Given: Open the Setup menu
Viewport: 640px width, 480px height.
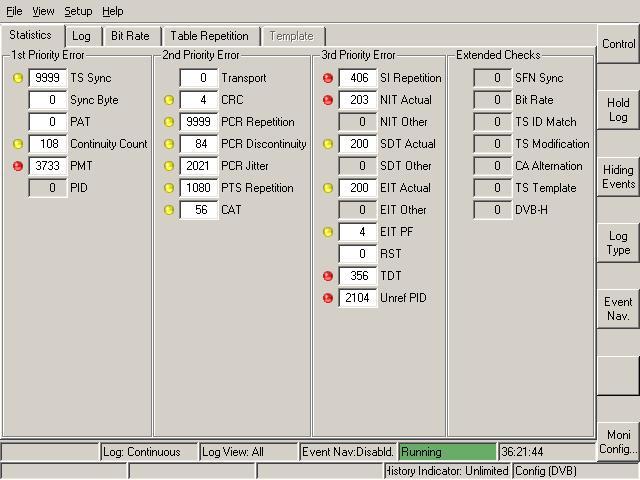Looking at the screenshot, I should 78,11.
